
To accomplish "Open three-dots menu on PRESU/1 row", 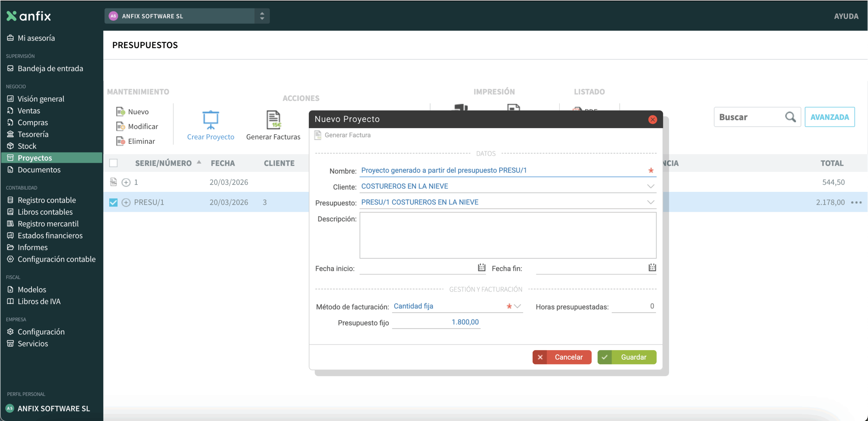I will coord(856,202).
